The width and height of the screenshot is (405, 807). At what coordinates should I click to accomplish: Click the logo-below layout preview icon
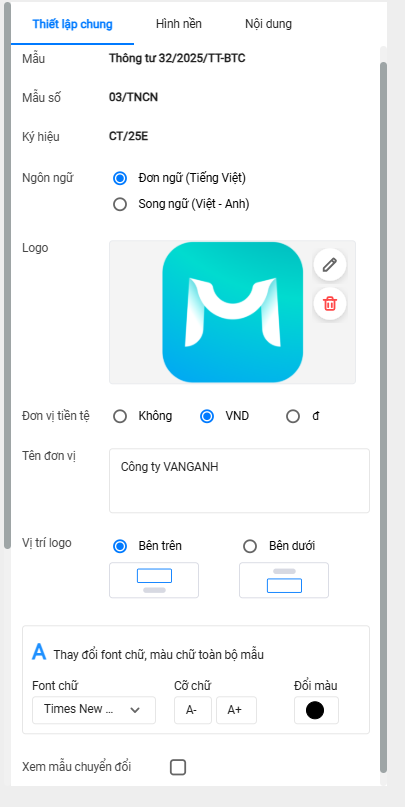pos(284,580)
